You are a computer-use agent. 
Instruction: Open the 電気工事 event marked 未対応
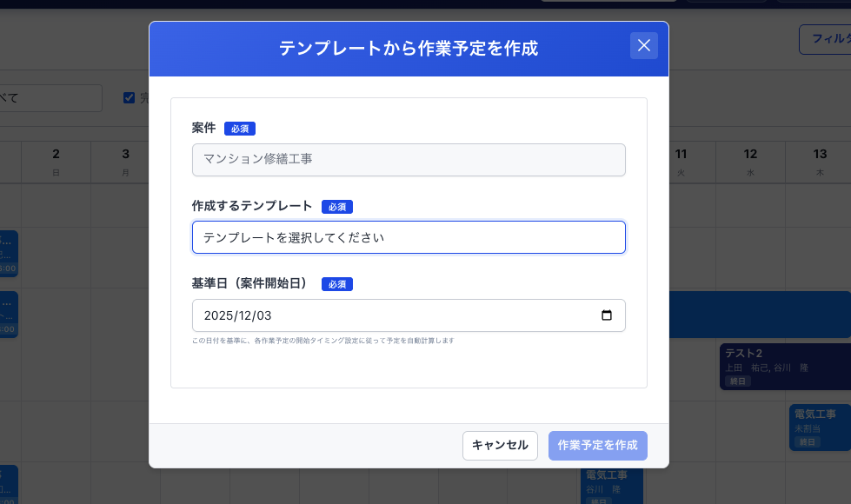815,426
